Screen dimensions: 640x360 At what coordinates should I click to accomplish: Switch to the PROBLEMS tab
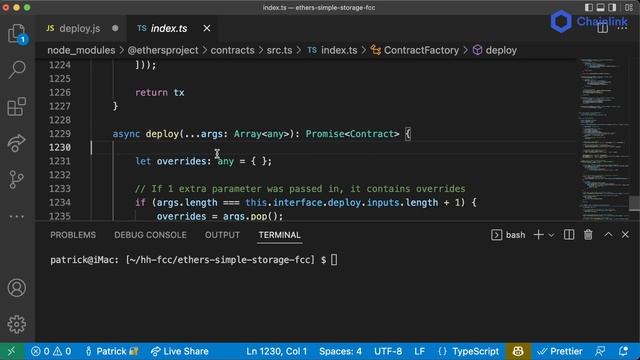click(x=73, y=235)
